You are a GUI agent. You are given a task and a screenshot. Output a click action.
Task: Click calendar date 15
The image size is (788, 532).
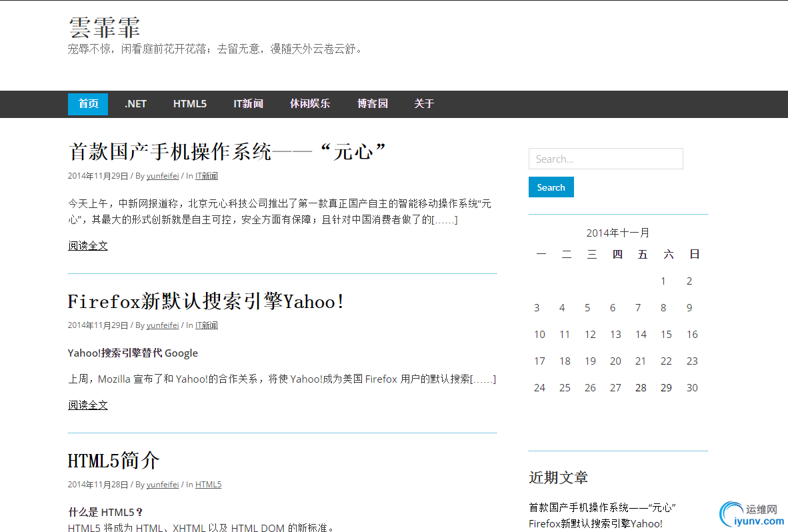666,335
